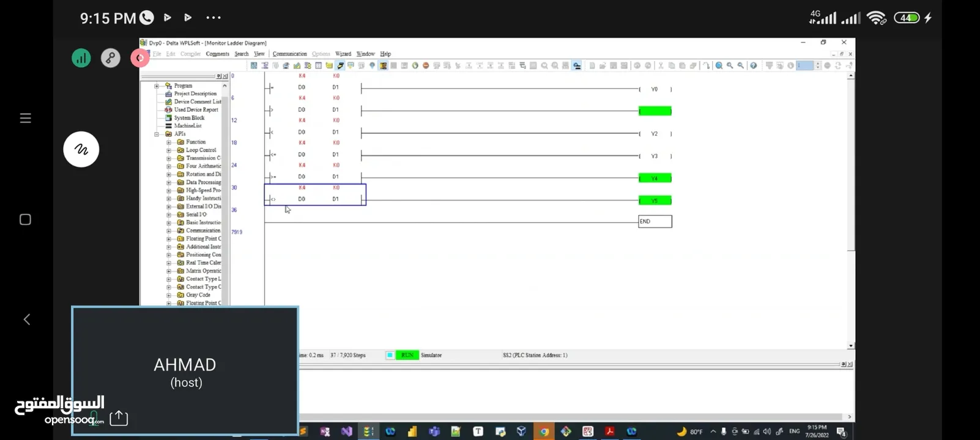Click the horizontal scrollbar right arrow

pos(850,417)
